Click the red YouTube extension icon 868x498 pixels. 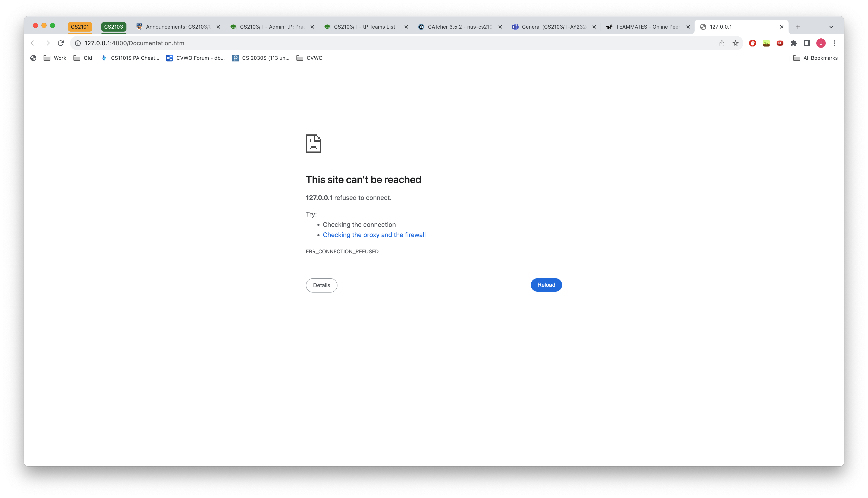(x=780, y=43)
